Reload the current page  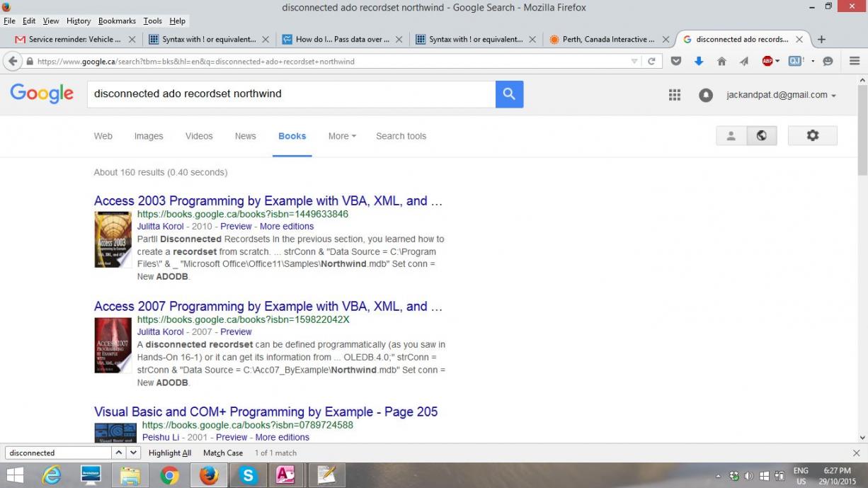651,62
